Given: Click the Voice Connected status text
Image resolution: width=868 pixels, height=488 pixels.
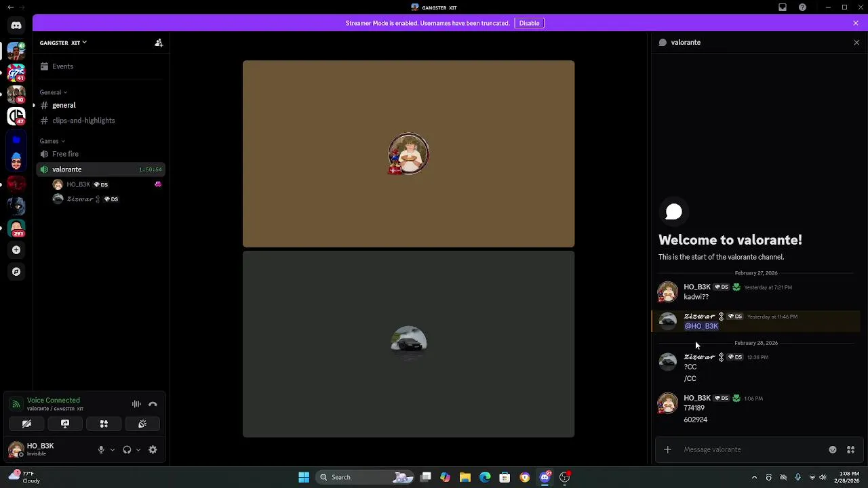Looking at the screenshot, I should click(x=53, y=400).
